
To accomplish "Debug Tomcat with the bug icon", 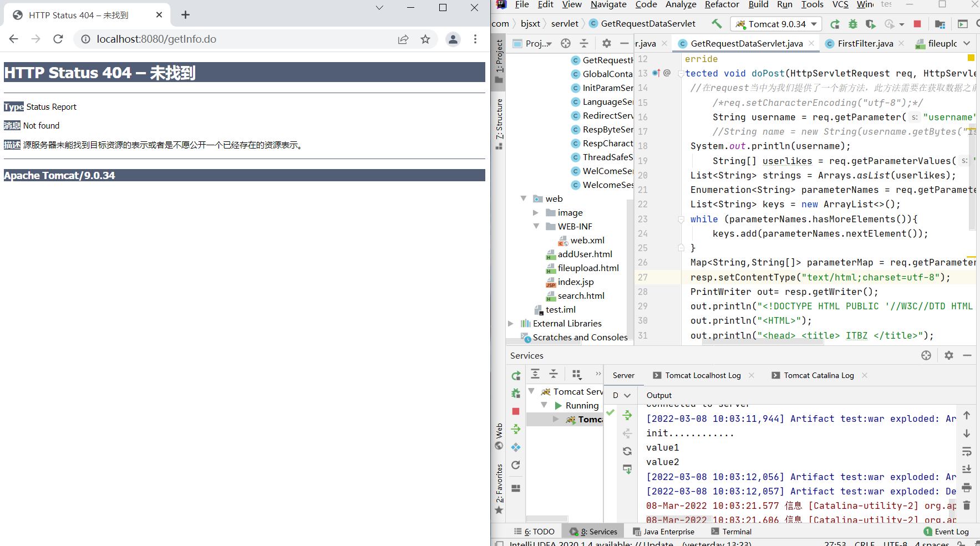I will (x=853, y=24).
